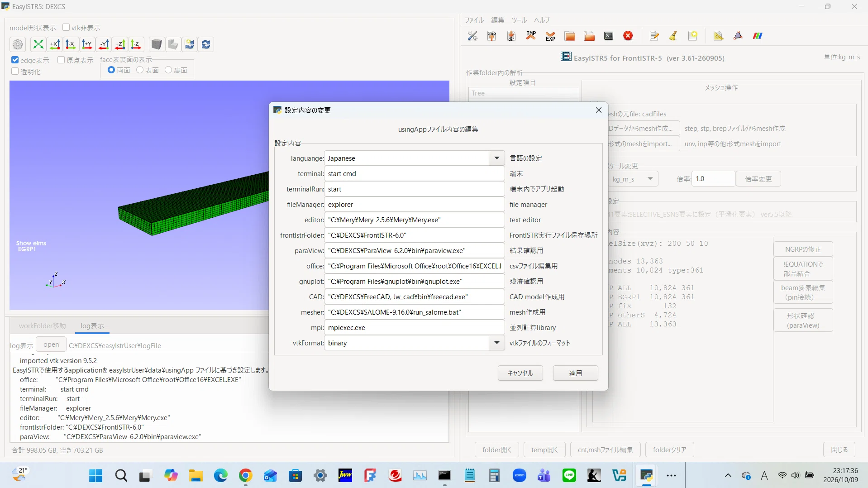Enable the 原点表示 checkbox
The image size is (868, 488).
pos(61,60)
